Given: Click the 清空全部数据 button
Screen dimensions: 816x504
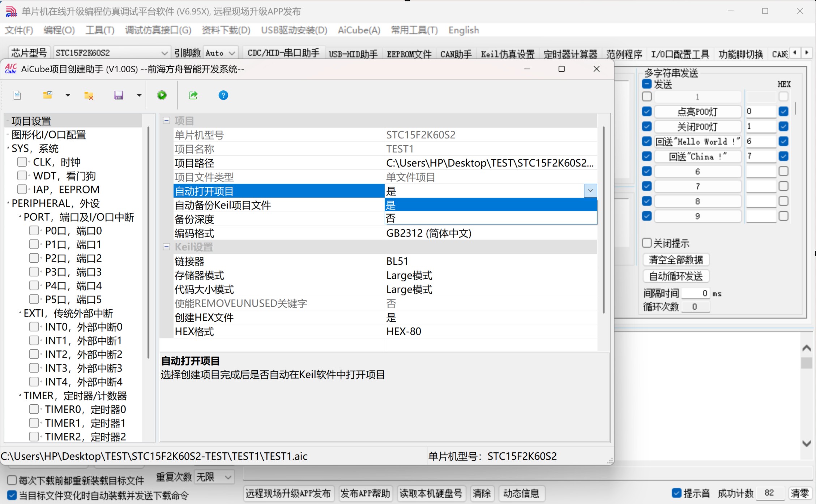Looking at the screenshot, I should pyautogui.click(x=676, y=259).
